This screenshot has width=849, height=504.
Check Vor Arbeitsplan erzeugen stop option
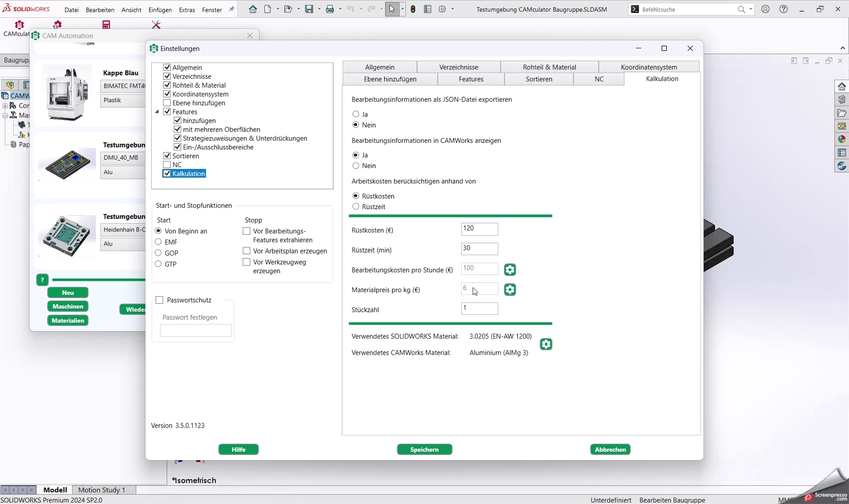tap(247, 251)
